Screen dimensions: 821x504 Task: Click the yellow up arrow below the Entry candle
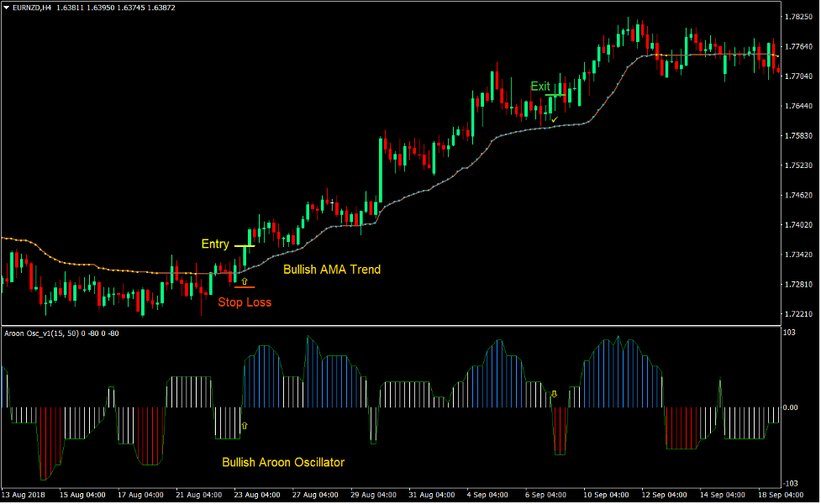pos(244,281)
